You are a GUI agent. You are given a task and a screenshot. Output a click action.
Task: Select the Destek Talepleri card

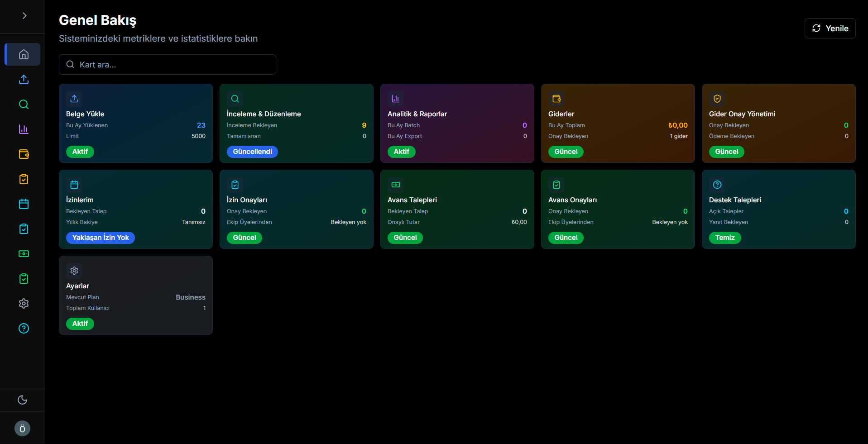click(x=779, y=209)
